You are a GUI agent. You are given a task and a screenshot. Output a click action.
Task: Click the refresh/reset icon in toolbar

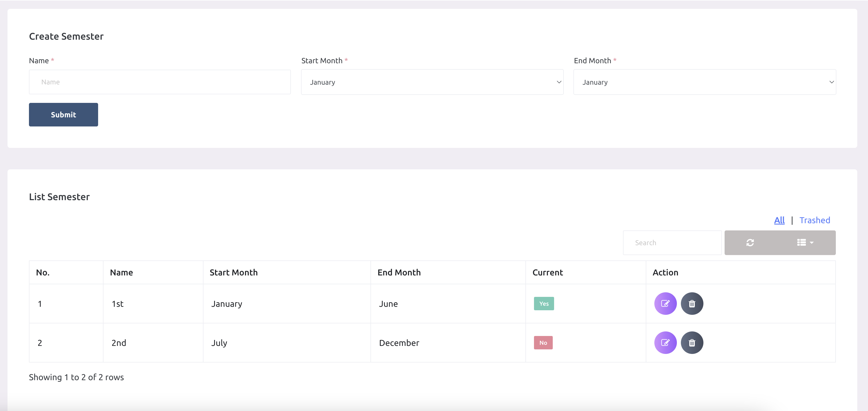pos(750,242)
